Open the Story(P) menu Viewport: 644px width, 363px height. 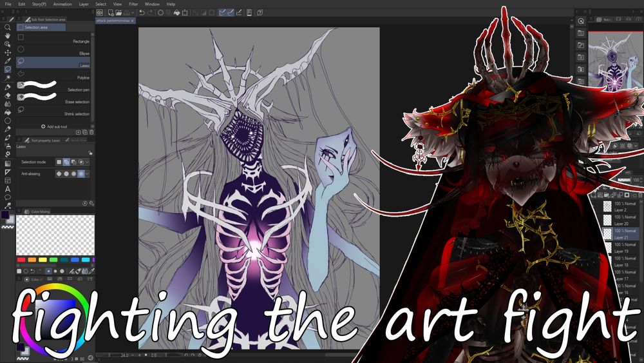click(x=39, y=4)
